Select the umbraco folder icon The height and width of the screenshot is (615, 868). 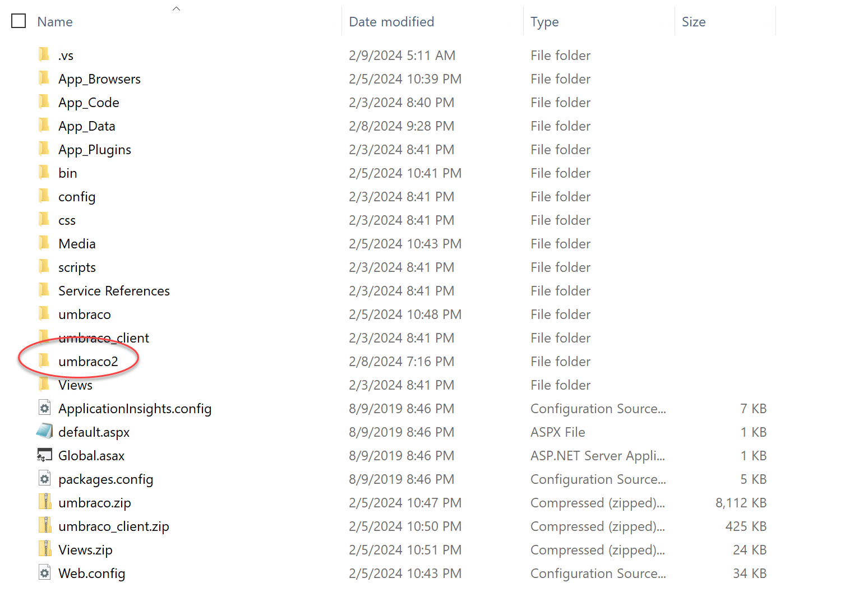click(44, 313)
